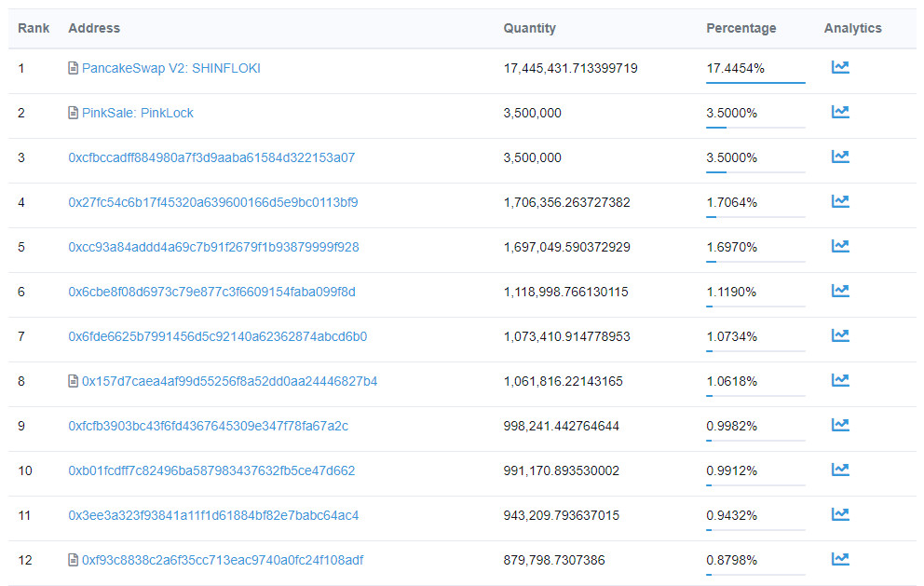Viewport: 924px width, 586px height.
Task: Select the 3,500,000 quantity in the 0xcfbccadff row
Action: pyautogui.click(x=532, y=158)
